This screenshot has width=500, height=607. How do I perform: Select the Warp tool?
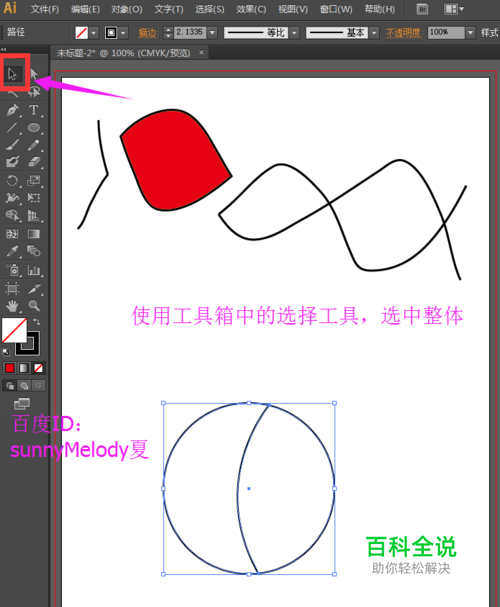[12, 198]
